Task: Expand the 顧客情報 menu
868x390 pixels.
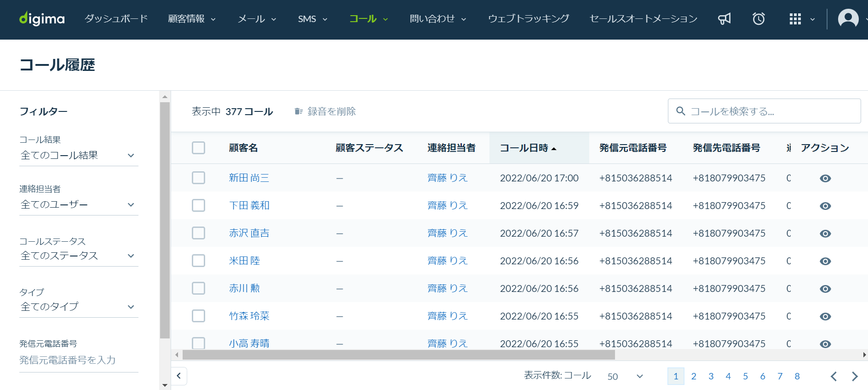Action: [x=192, y=19]
